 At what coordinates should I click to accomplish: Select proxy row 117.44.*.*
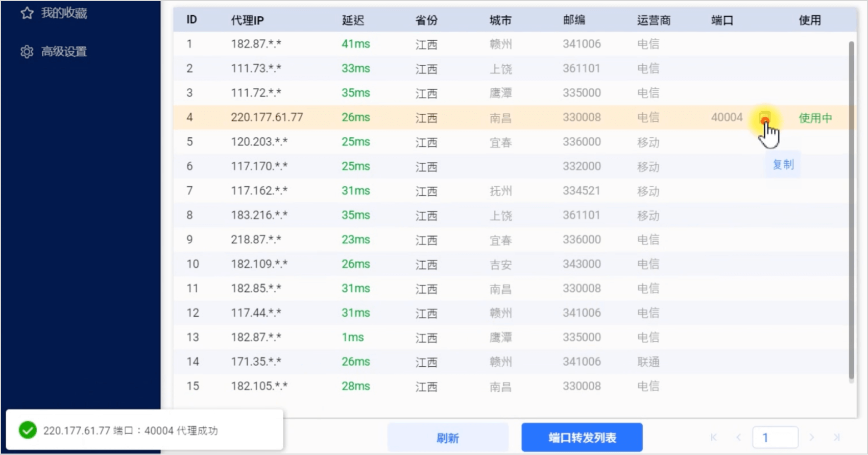511,313
